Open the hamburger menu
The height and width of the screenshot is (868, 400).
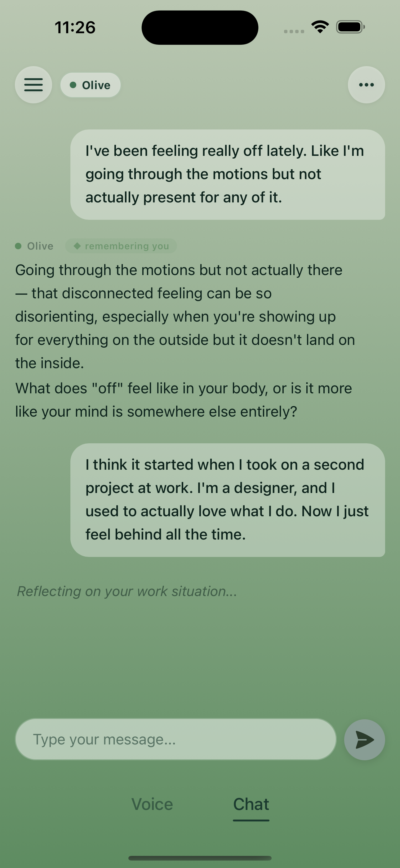(x=33, y=85)
